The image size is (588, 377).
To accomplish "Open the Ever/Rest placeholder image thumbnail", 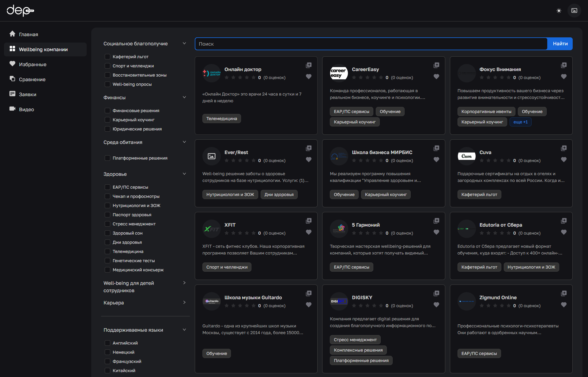I will [x=212, y=156].
